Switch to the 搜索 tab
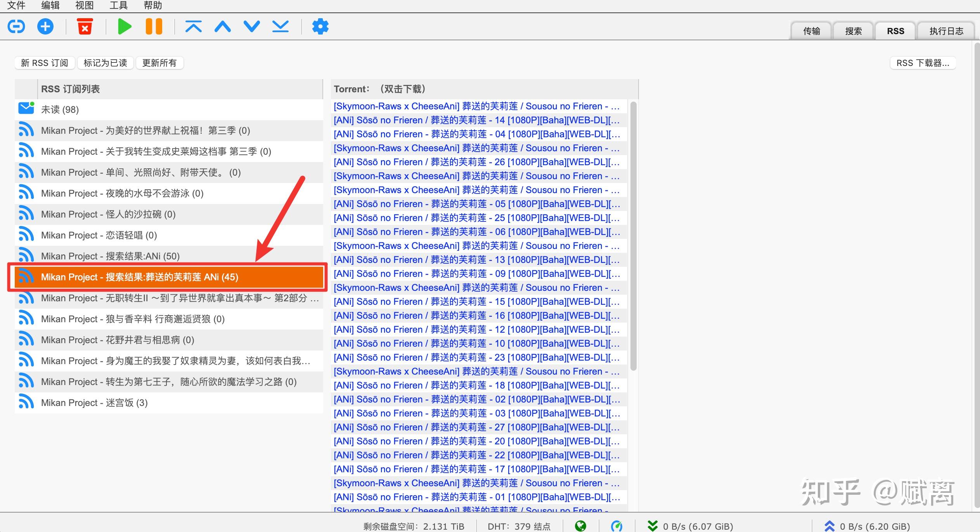The image size is (980, 532). tap(854, 31)
